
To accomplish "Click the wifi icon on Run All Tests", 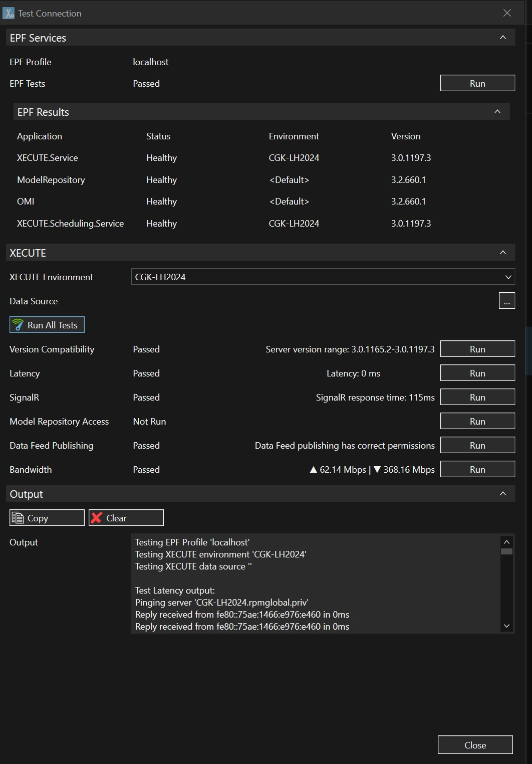I will click(x=18, y=325).
